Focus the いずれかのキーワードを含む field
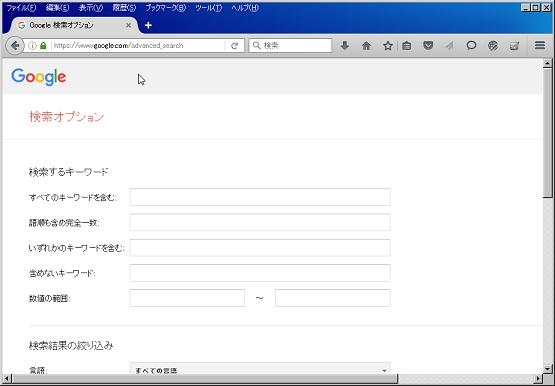The width and height of the screenshot is (555, 386). click(260, 248)
